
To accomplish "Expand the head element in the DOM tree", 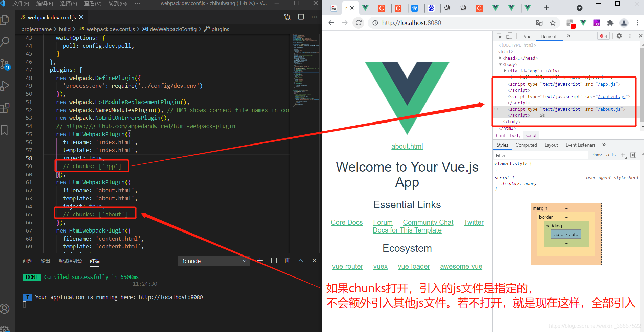I will (500, 58).
